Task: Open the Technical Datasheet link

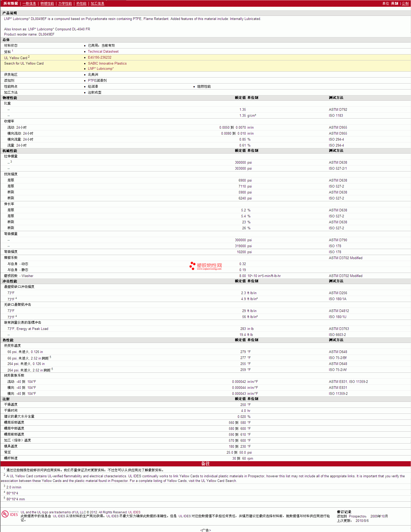Action: point(103,52)
